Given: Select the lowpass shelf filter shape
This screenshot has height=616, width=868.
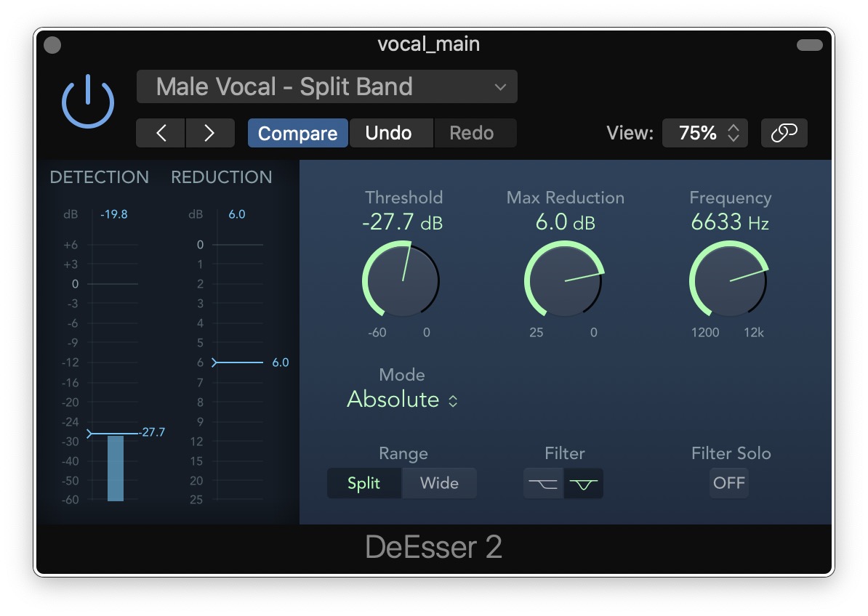Looking at the screenshot, I should (x=543, y=484).
